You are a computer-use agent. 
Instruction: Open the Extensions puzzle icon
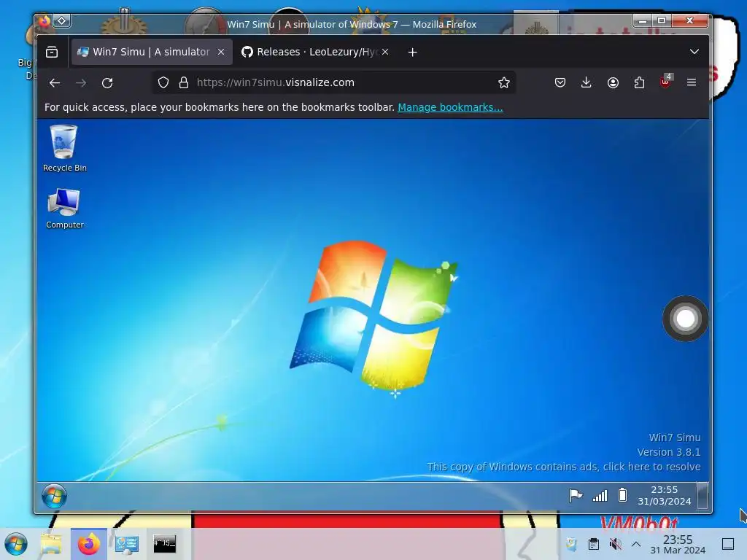639,83
